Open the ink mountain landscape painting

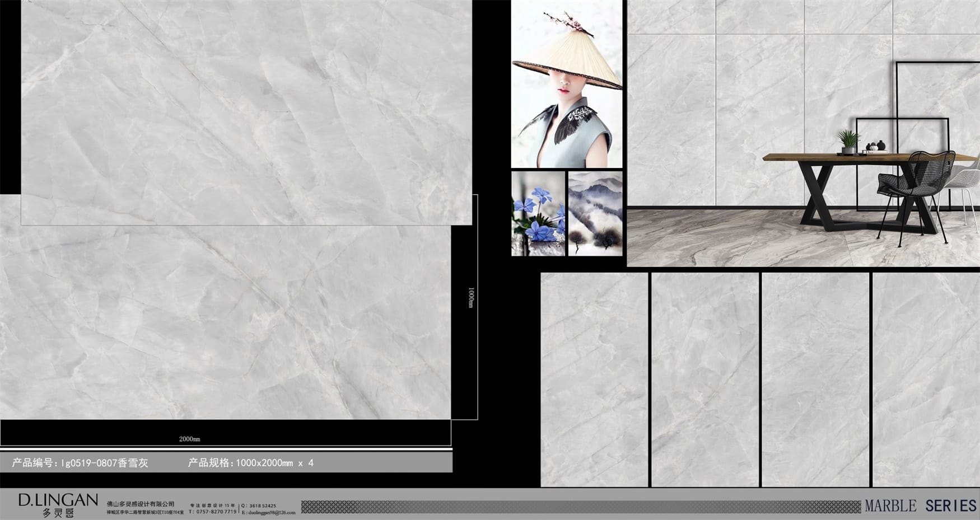coord(595,214)
